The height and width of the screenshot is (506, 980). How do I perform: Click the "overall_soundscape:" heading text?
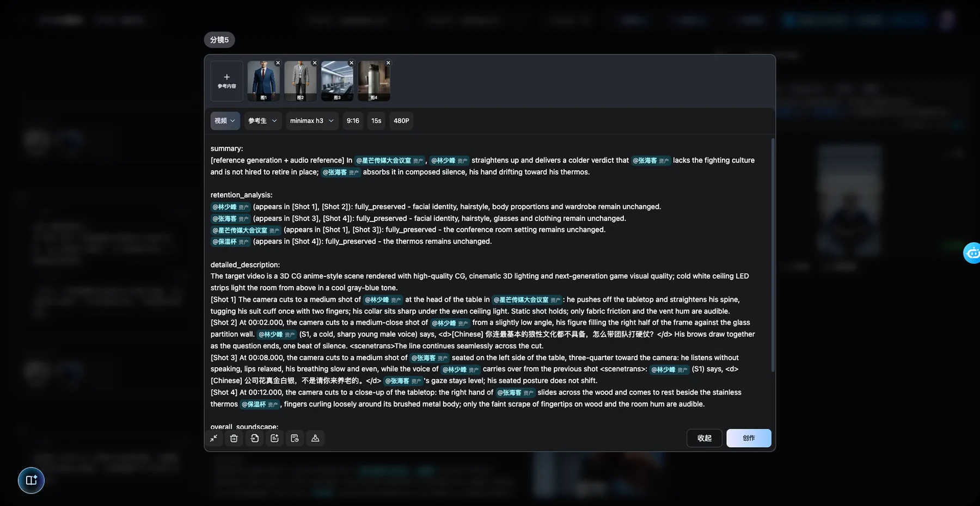tap(244, 427)
